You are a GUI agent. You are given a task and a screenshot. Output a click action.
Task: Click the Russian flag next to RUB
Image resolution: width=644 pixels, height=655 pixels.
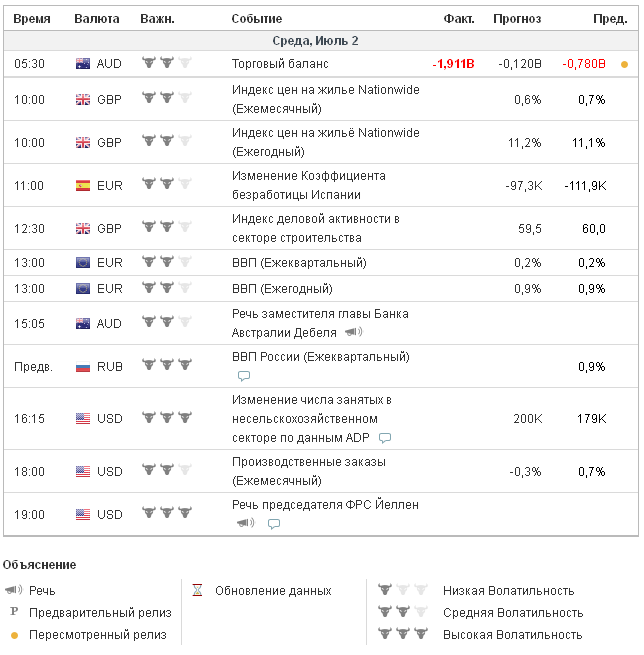click(83, 366)
